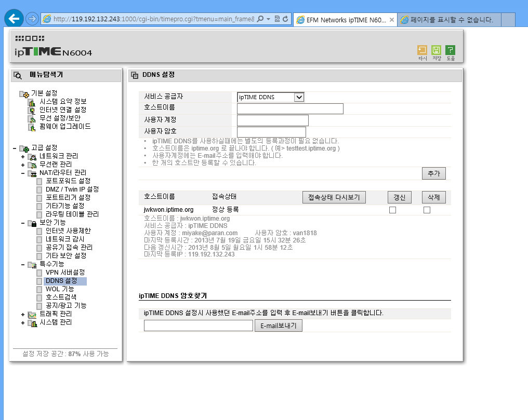The width and height of the screenshot is (528, 420).
Task: Go back with the browser back arrow
Action: [x=14, y=19]
